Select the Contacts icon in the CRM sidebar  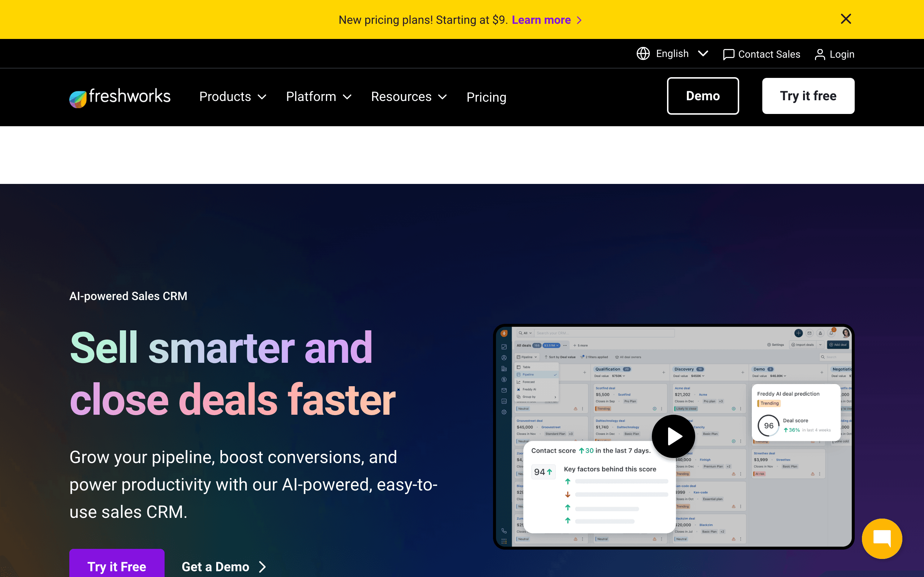(x=504, y=358)
